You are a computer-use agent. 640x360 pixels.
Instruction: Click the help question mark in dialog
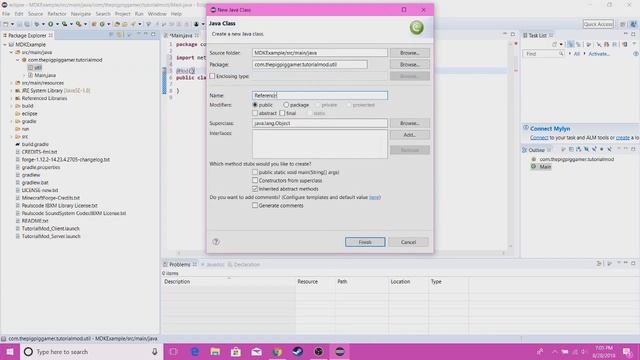point(216,242)
